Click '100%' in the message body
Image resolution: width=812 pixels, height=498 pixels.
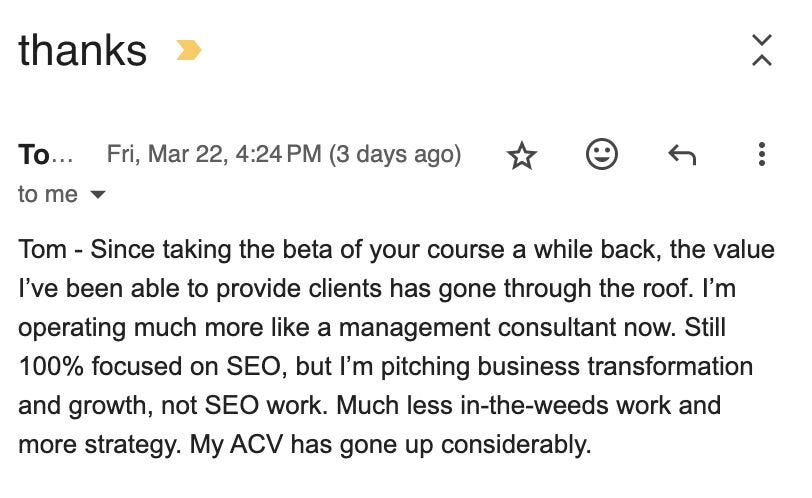click(x=51, y=366)
